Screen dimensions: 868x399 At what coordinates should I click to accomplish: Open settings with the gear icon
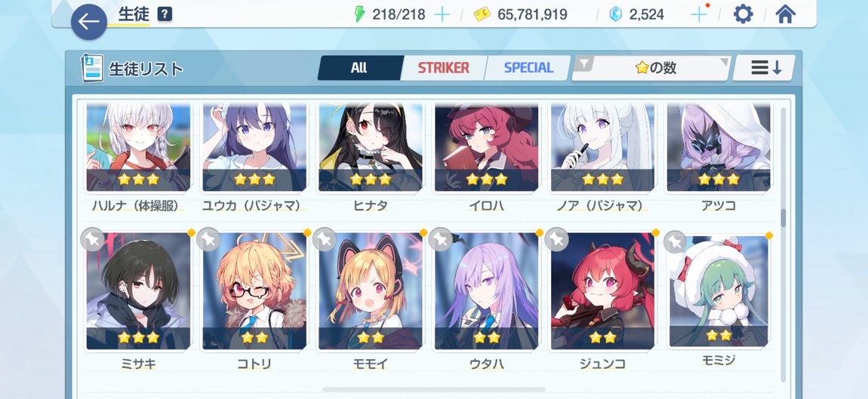[743, 14]
